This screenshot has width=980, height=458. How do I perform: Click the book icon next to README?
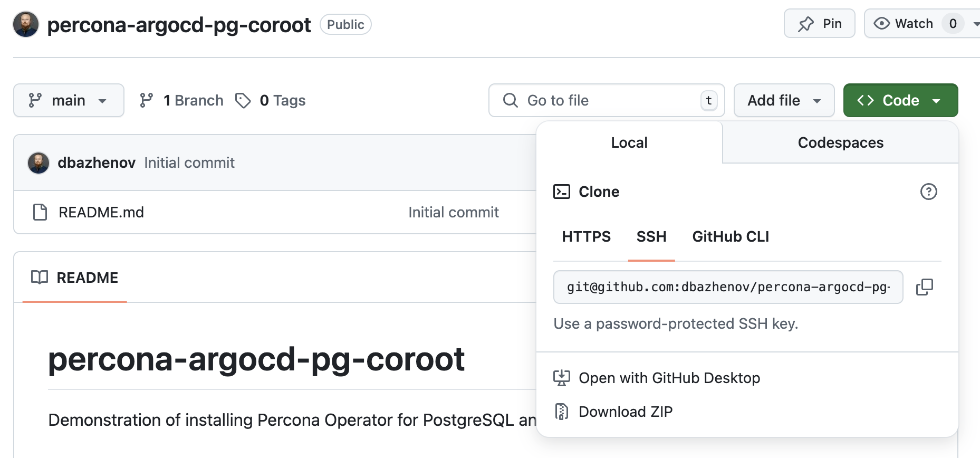[40, 278]
